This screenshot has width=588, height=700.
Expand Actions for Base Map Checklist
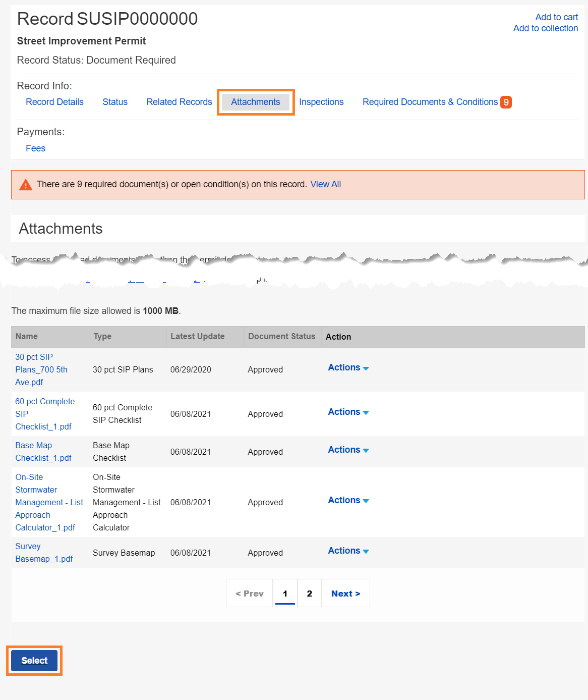pyautogui.click(x=347, y=450)
